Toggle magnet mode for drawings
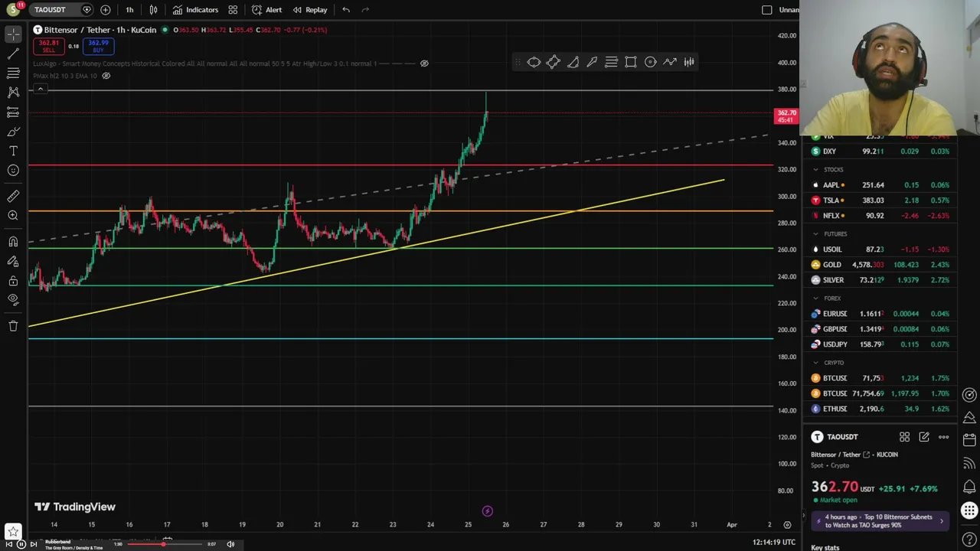This screenshot has width=980, height=551. tap(13, 242)
